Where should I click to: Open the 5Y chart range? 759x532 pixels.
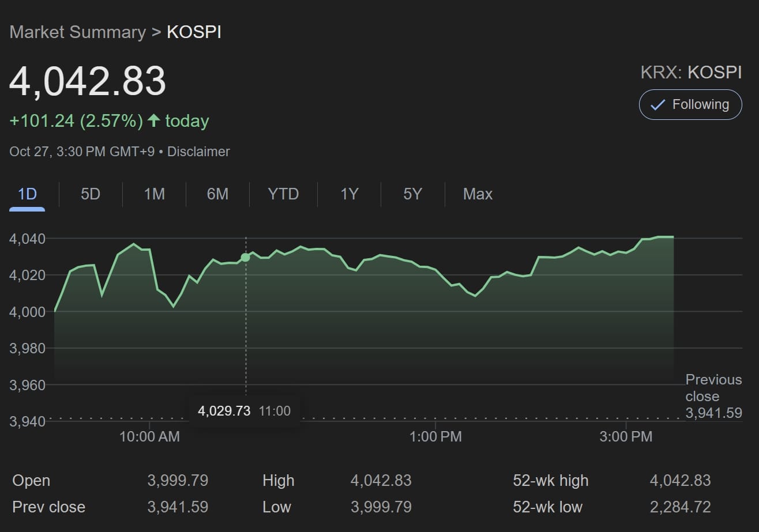[412, 194]
